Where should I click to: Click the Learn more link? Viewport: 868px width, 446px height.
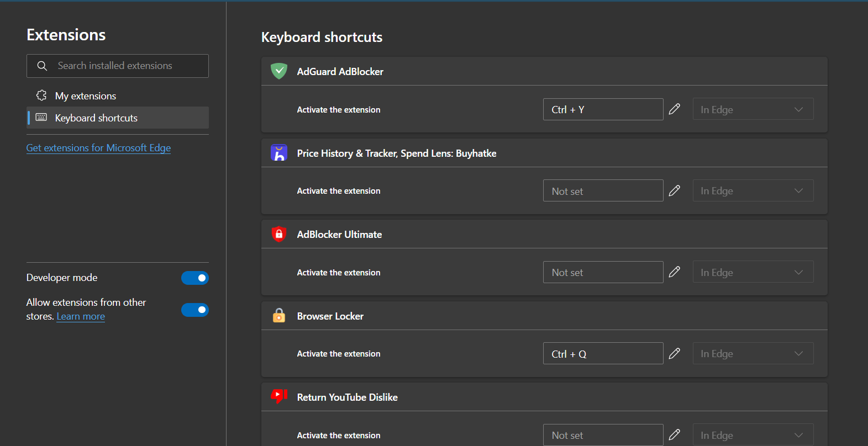pyautogui.click(x=81, y=316)
